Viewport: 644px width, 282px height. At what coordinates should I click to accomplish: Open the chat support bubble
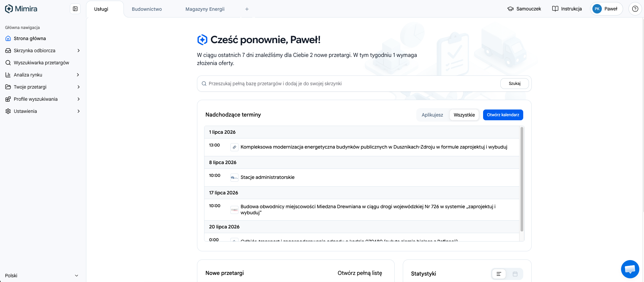pos(630,269)
